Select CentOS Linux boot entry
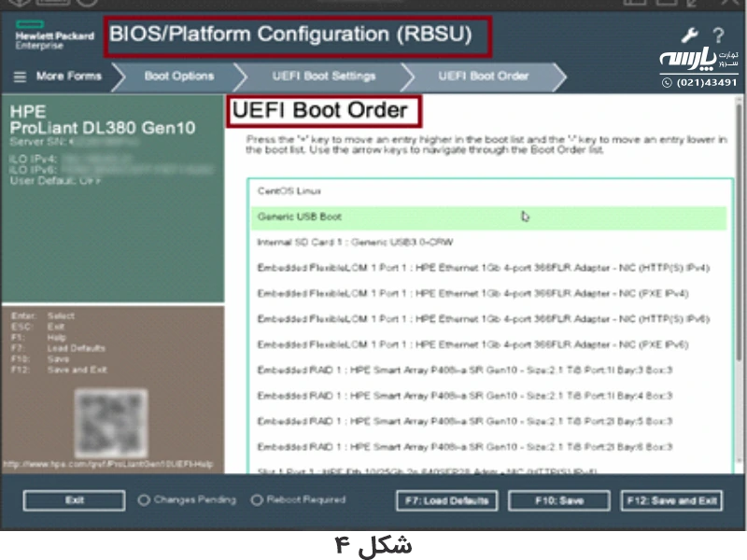This screenshot has height=560, width=747. (x=489, y=191)
